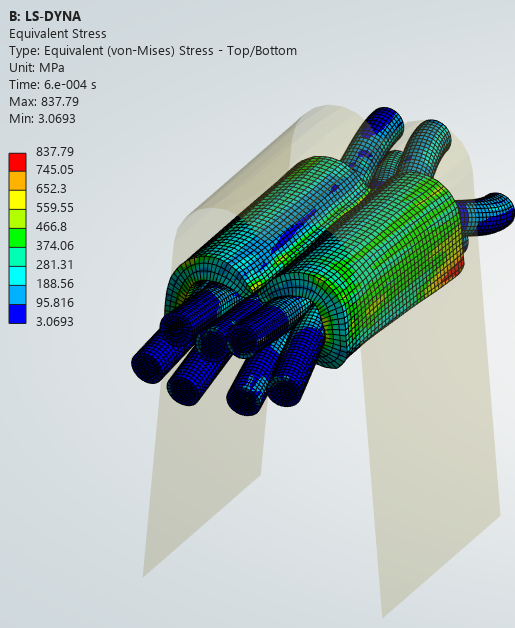Select the legend value 466.8
The image size is (515, 628).
(51, 227)
